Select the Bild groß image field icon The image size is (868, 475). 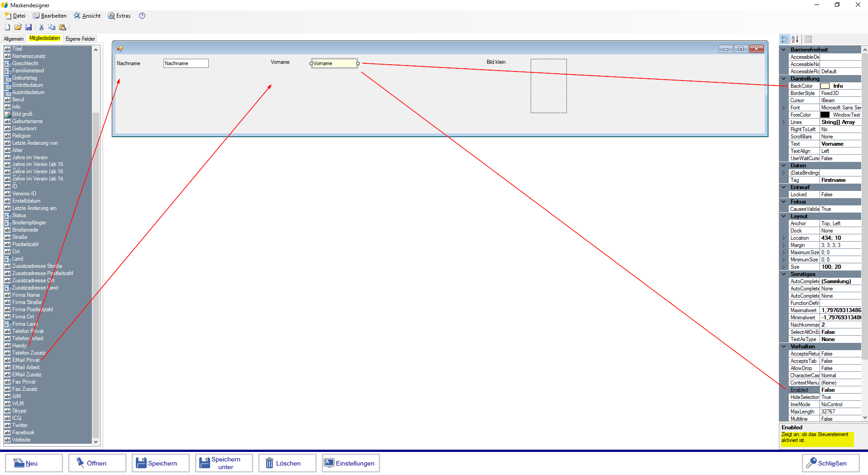(x=7, y=114)
